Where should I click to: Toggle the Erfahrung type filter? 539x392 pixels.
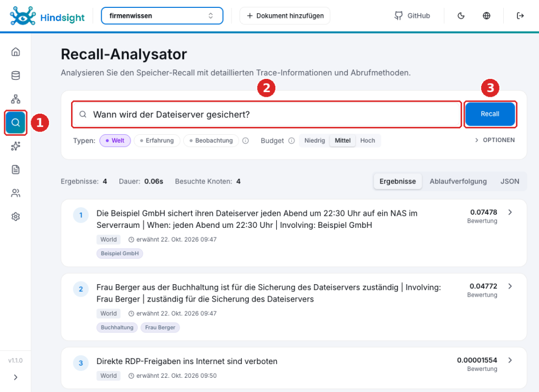click(157, 140)
